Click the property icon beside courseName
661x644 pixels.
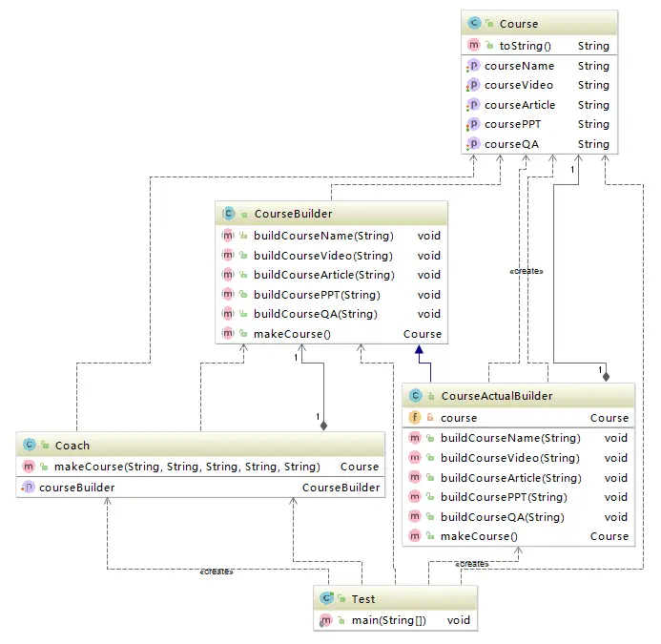pos(473,66)
